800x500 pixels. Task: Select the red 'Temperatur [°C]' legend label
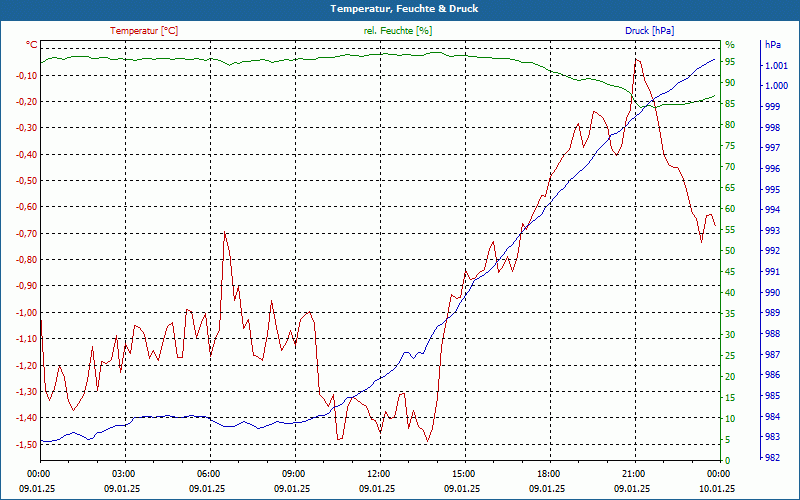(144, 31)
